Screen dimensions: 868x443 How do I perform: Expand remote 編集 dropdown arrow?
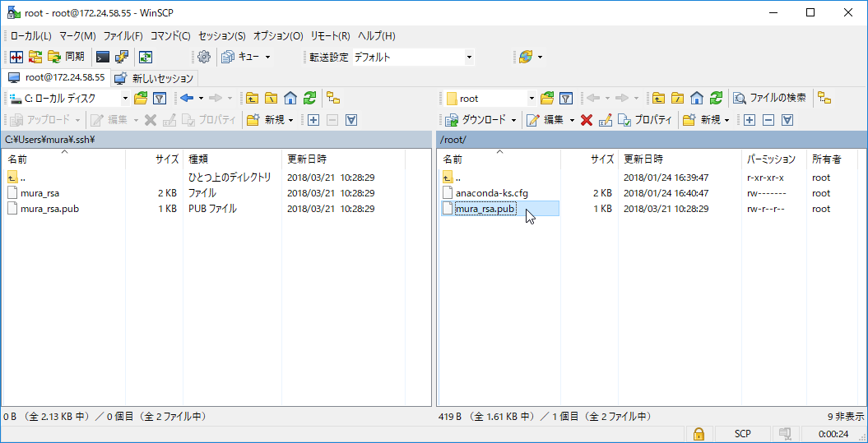coord(572,119)
